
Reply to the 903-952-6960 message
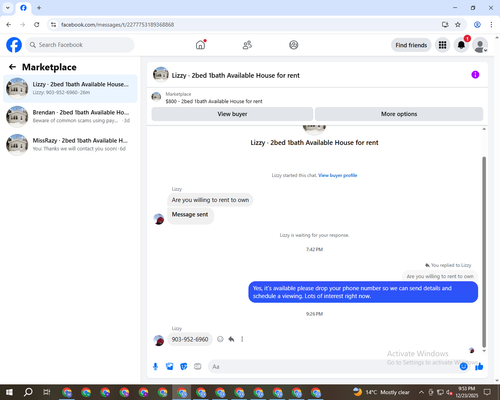[231, 339]
